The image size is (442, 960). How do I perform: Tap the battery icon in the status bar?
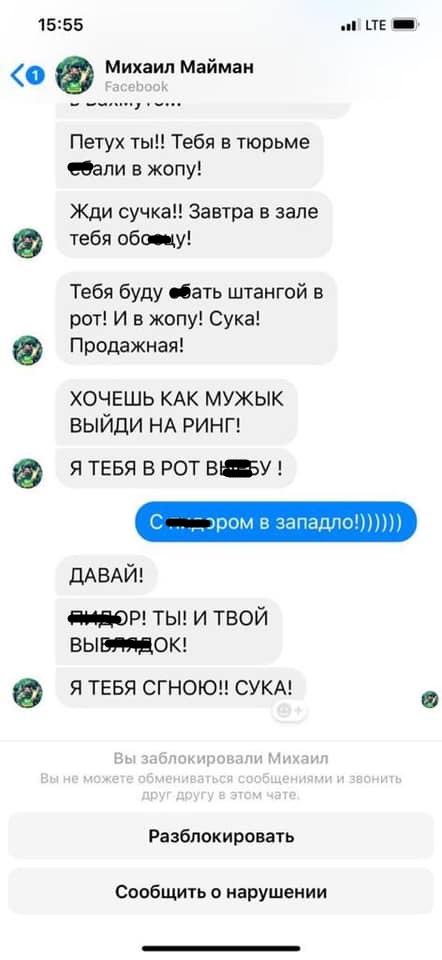(x=405, y=25)
